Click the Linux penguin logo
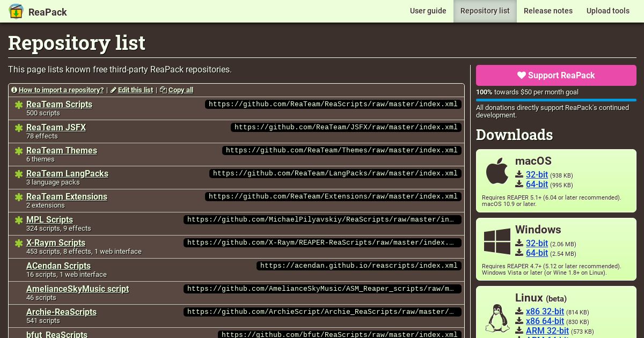The height and width of the screenshot is (338, 644). [497, 318]
